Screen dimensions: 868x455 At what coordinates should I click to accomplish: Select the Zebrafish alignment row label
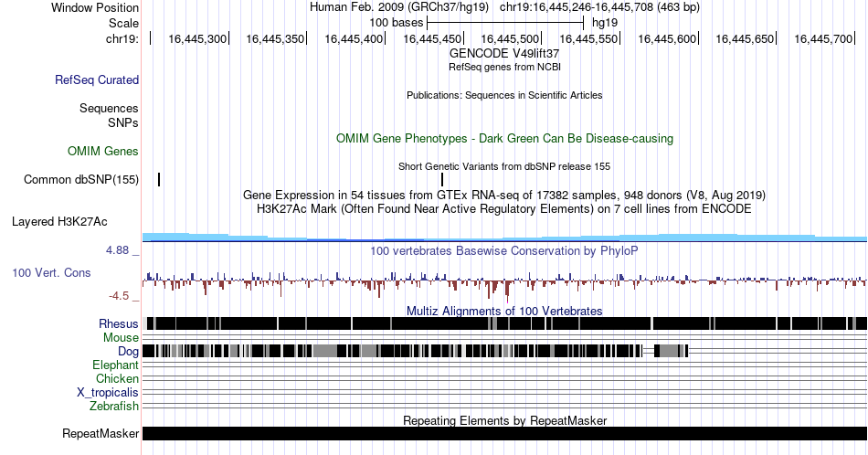click(114, 407)
